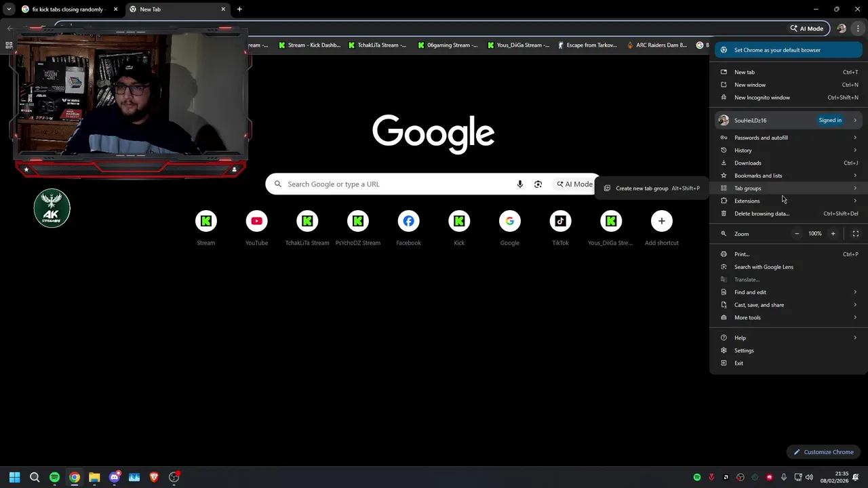Close the 'fix kick tabs closing randomly' tab
Viewport: 868px width, 488px height.
pyautogui.click(x=115, y=9)
